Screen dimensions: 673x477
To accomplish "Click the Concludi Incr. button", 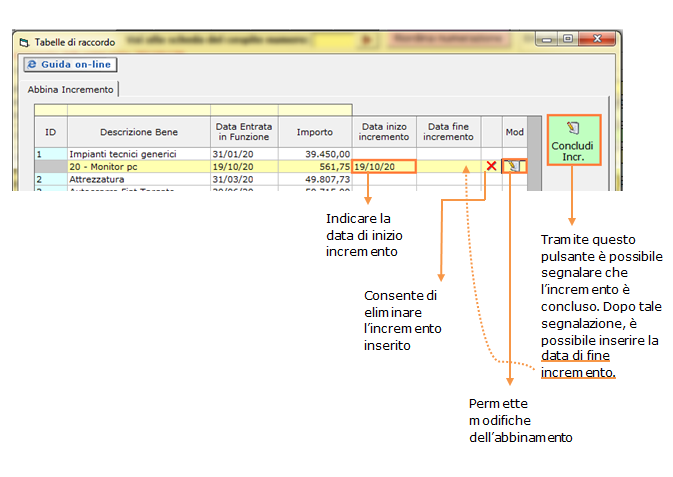I will click(x=574, y=140).
